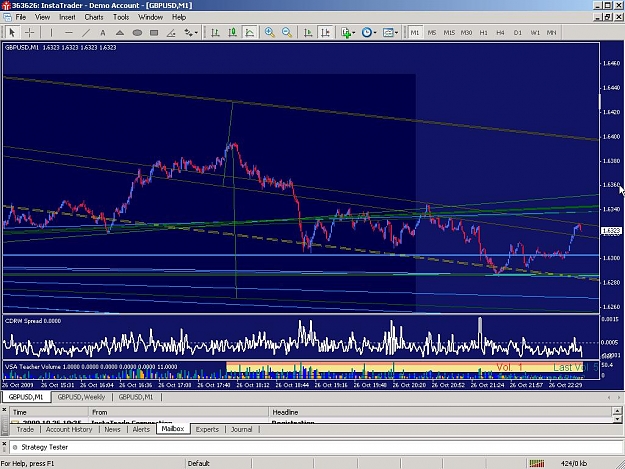Sort mailbox by Time column
This screenshot has width=625, height=469.
(x=49, y=412)
